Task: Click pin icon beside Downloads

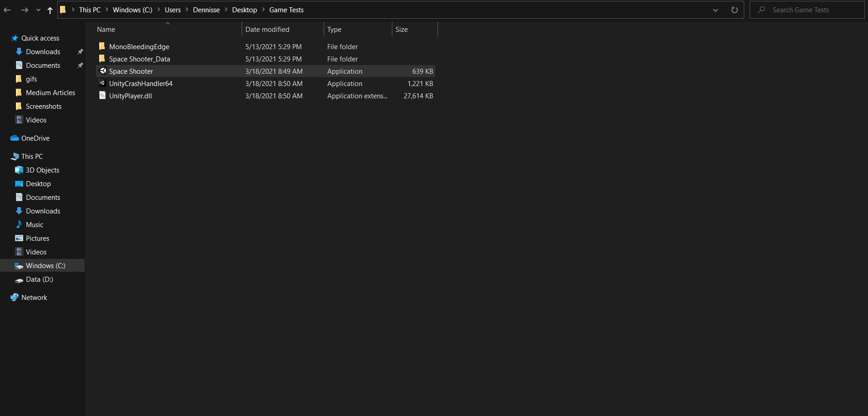Action: coord(80,52)
